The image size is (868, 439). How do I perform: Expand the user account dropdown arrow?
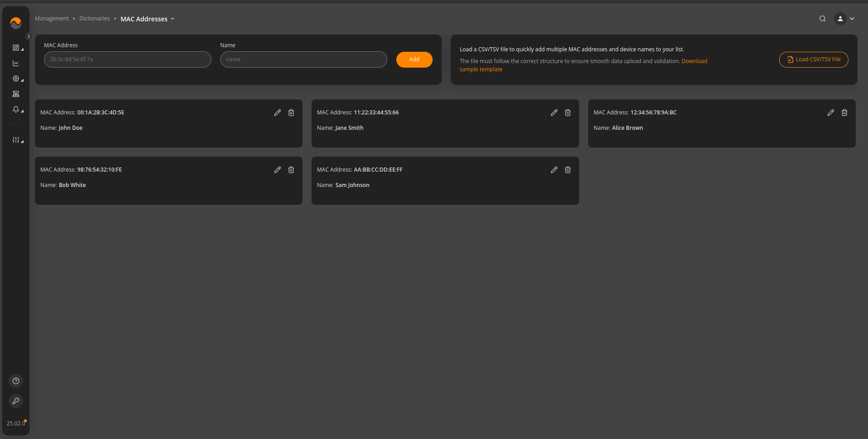pos(852,19)
